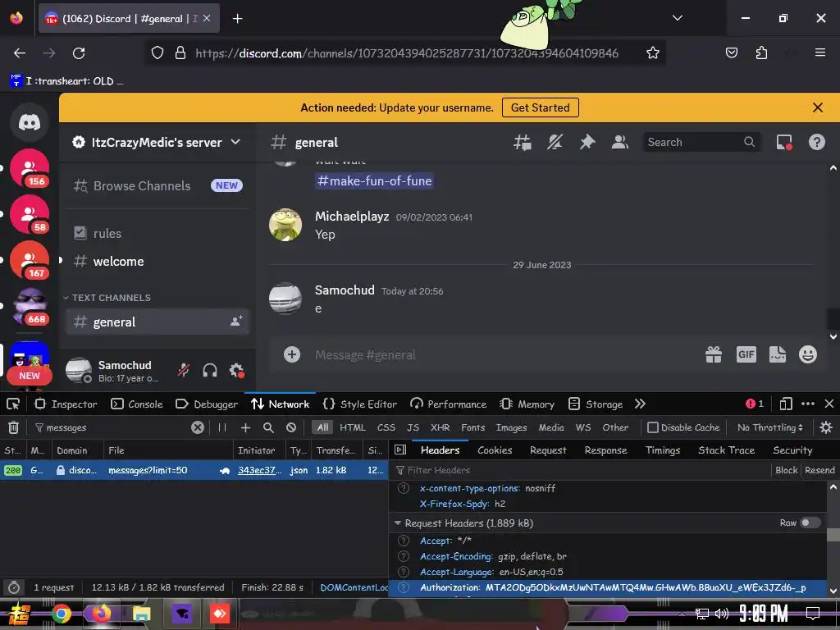Unmute microphone in user panel

coord(184,370)
